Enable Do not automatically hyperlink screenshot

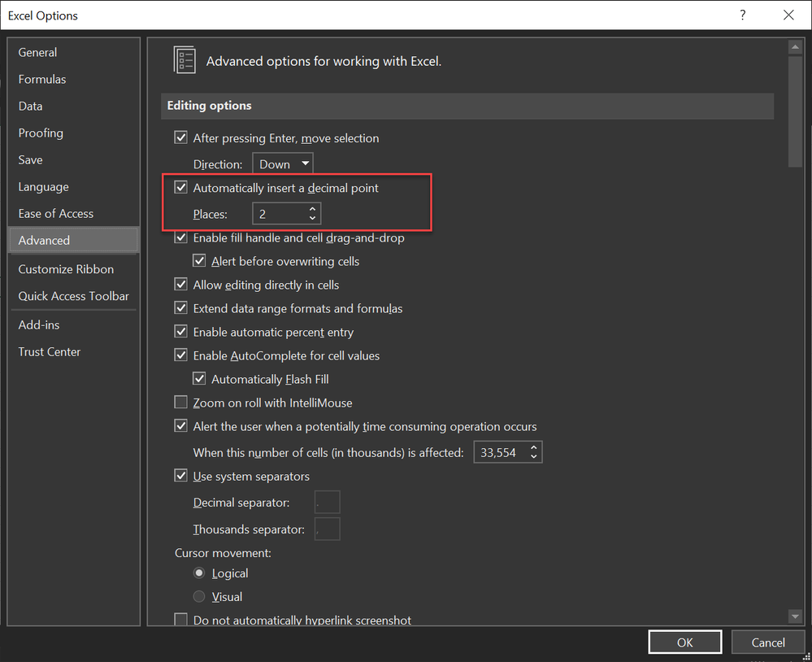(x=180, y=620)
